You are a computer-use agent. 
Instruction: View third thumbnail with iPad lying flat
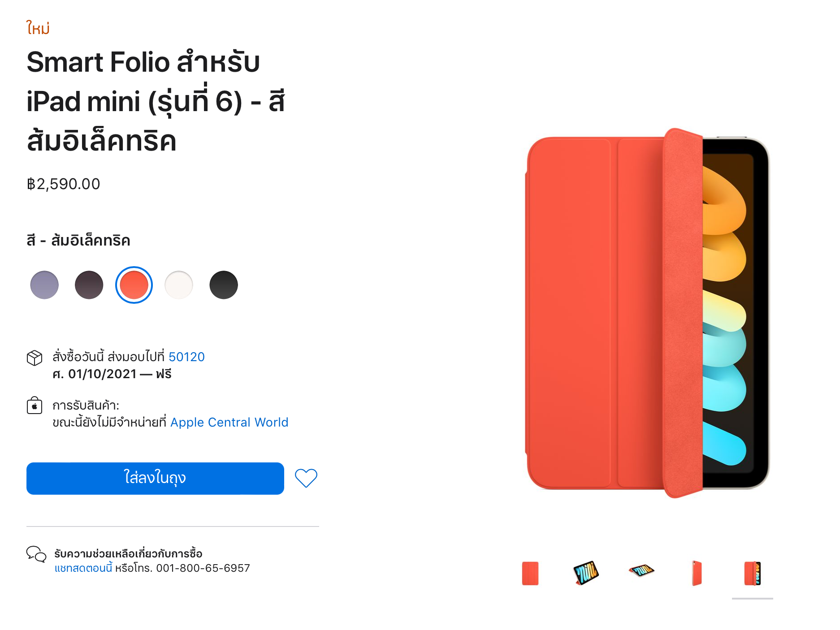pos(641,571)
